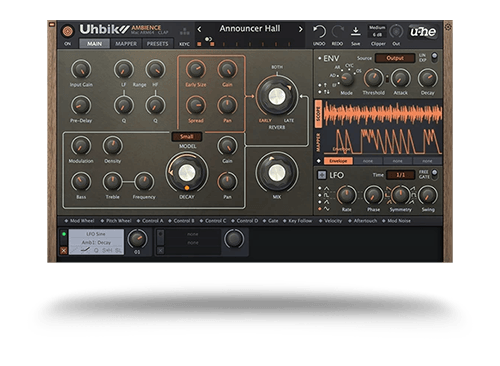Open the LFO Sine source in slot one
This screenshot has width=500, height=366.
[96, 234]
